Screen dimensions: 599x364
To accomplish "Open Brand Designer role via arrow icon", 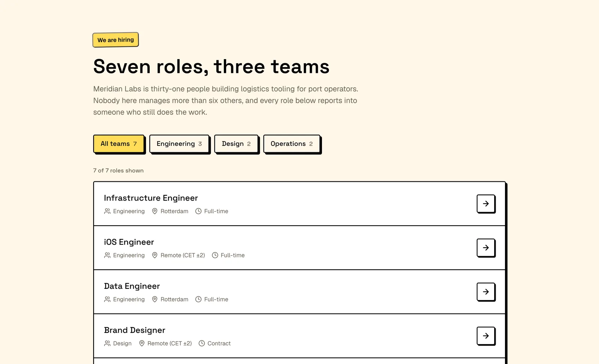I will click(486, 336).
